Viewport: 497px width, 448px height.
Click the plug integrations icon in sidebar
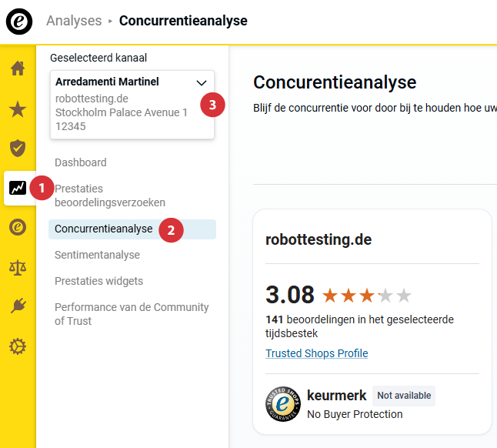18,306
